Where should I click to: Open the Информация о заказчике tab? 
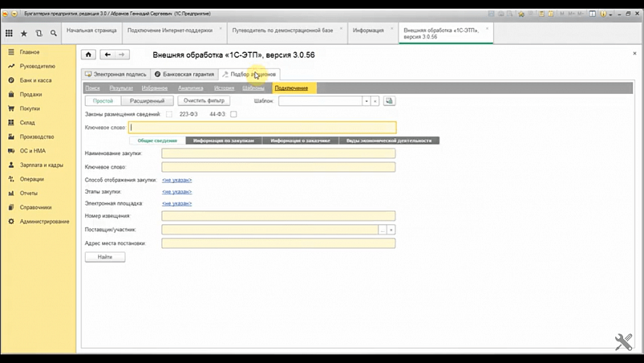point(299,141)
